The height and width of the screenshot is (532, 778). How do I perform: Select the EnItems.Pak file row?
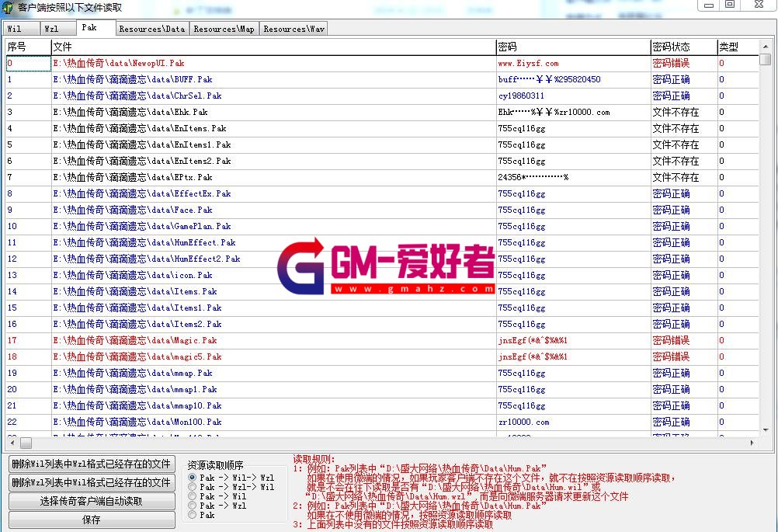[x=381, y=128]
